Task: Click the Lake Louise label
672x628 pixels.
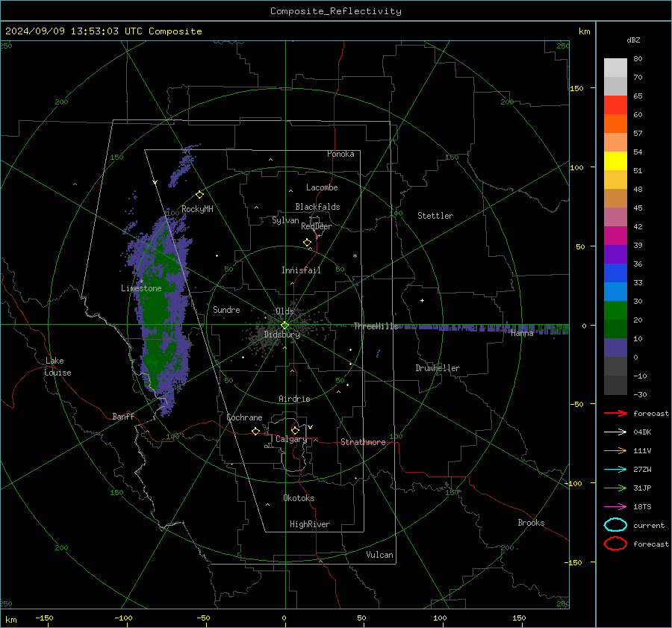Action: pos(57,367)
